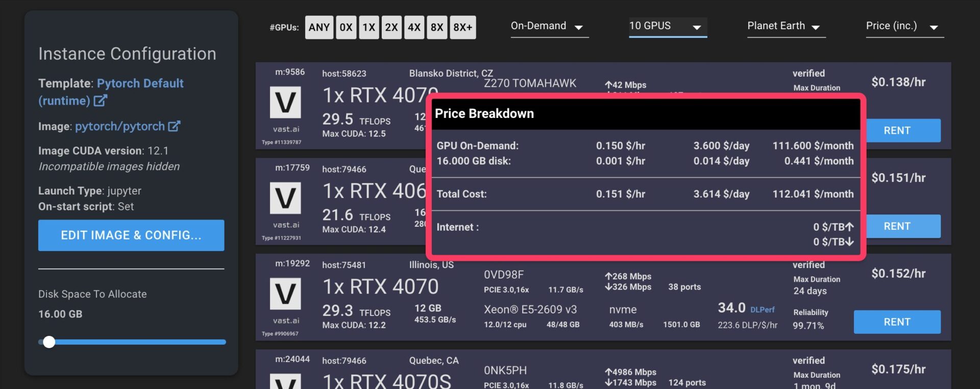980x389 pixels.
Task: Click Edit Image & Config button
Action: coord(131,235)
